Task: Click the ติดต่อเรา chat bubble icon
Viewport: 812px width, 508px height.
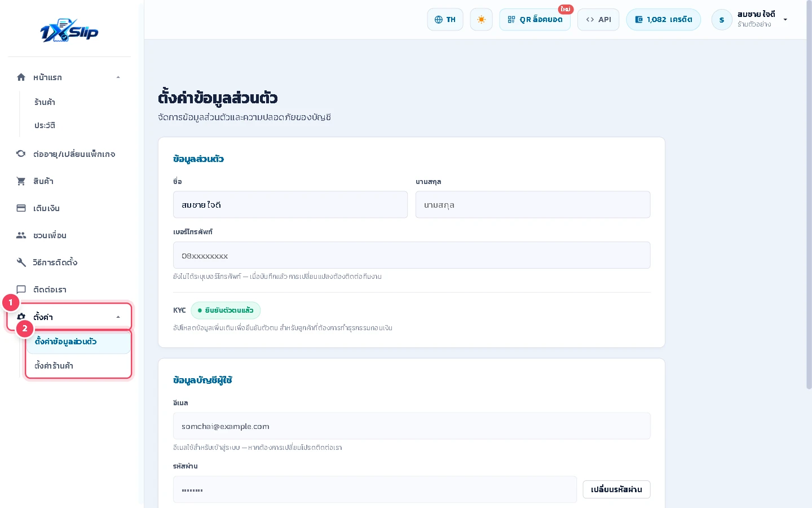Action: 21,289
